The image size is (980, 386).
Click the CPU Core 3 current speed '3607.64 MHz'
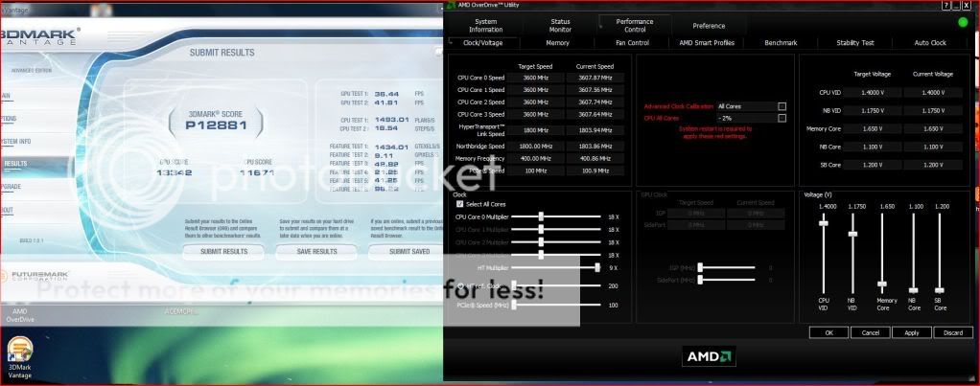(x=595, y=114)
